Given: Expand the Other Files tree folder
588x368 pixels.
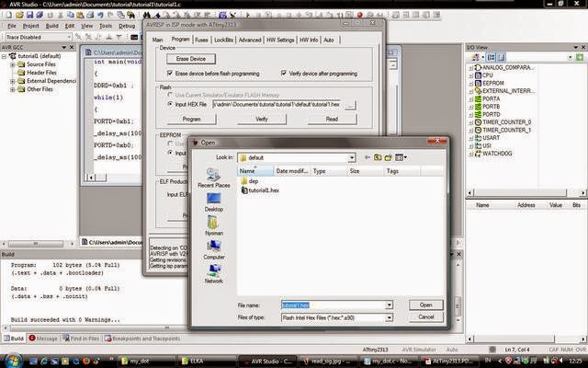Looking at the screenshot, I should (x=13, y=89).
